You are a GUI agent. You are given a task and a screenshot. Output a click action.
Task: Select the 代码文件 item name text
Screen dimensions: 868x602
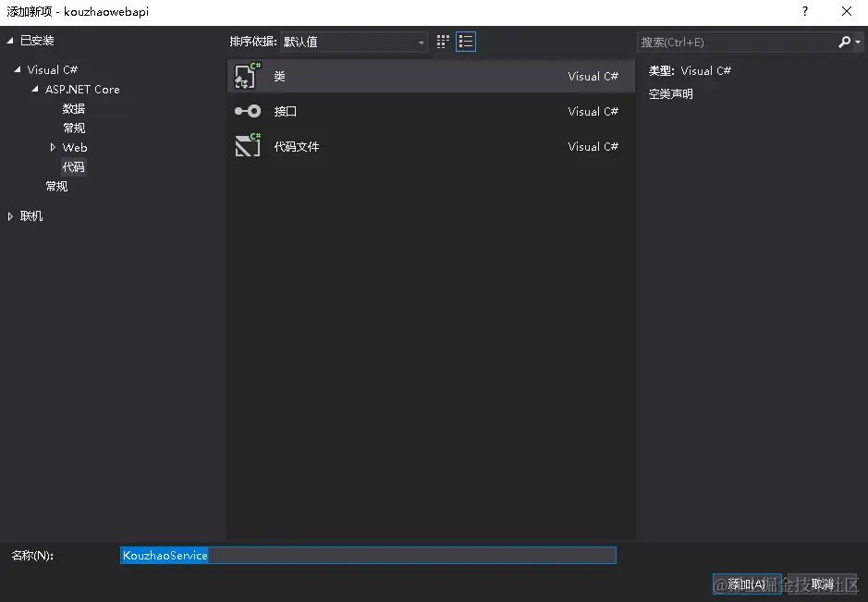click(x=296, y=147)
